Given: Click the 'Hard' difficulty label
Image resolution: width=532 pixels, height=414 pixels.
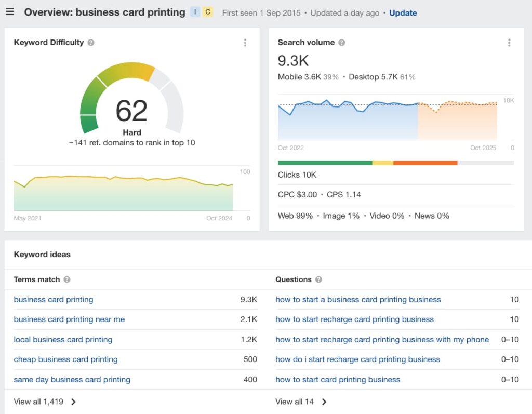Looking at the screenshot, I should (x=132, y=132).
